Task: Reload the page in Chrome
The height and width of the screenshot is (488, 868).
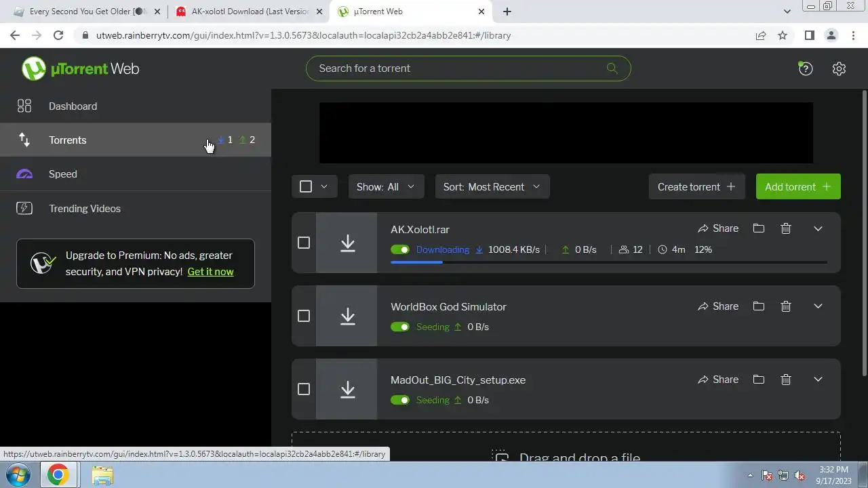Action: coord(58,35)
